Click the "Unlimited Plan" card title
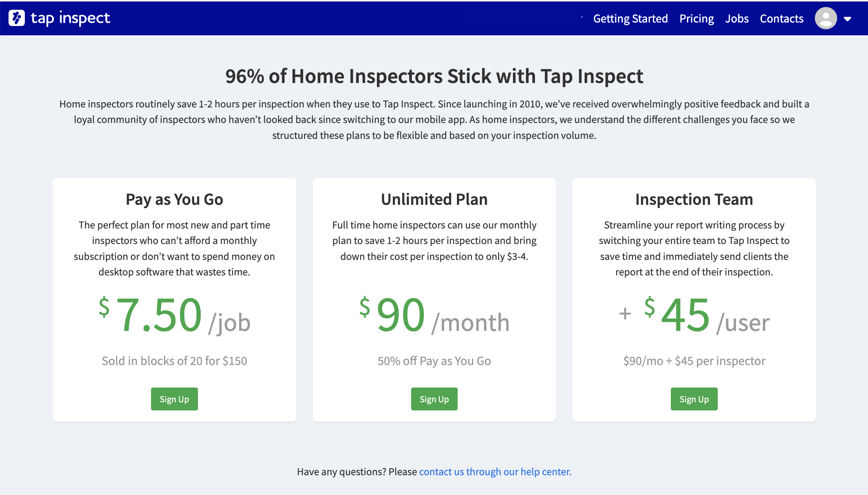The height and width of the screenshot is (495, 868). point(434,199)
